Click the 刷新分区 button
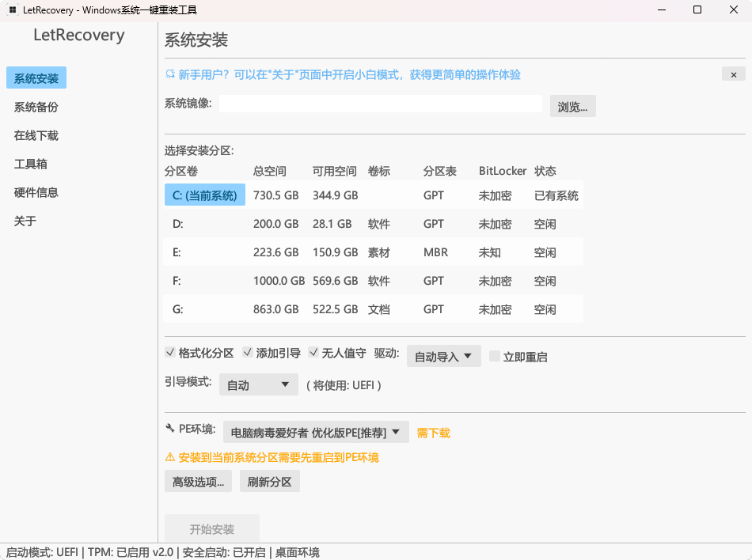 point(269,481)
